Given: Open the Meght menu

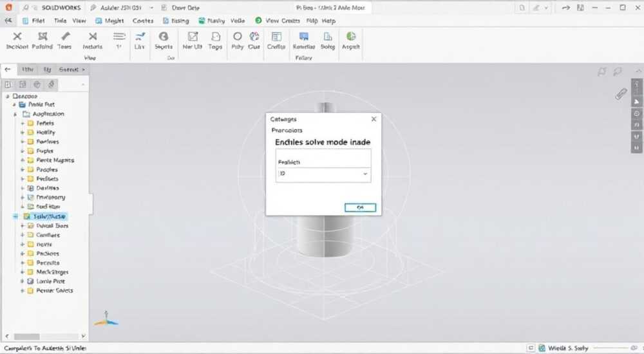Looking at the screenshot, I should [x=114, y=21].
